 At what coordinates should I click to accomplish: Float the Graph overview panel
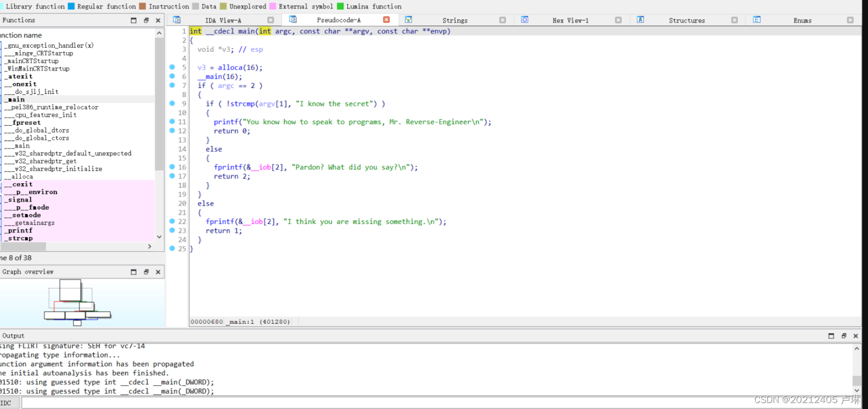tap(146, 272)
